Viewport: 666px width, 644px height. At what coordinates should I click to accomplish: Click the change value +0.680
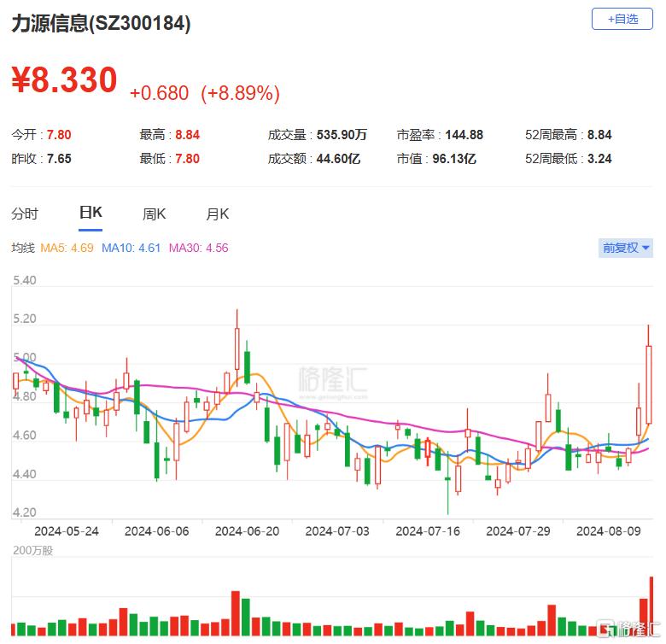click(x=160, y=93)
